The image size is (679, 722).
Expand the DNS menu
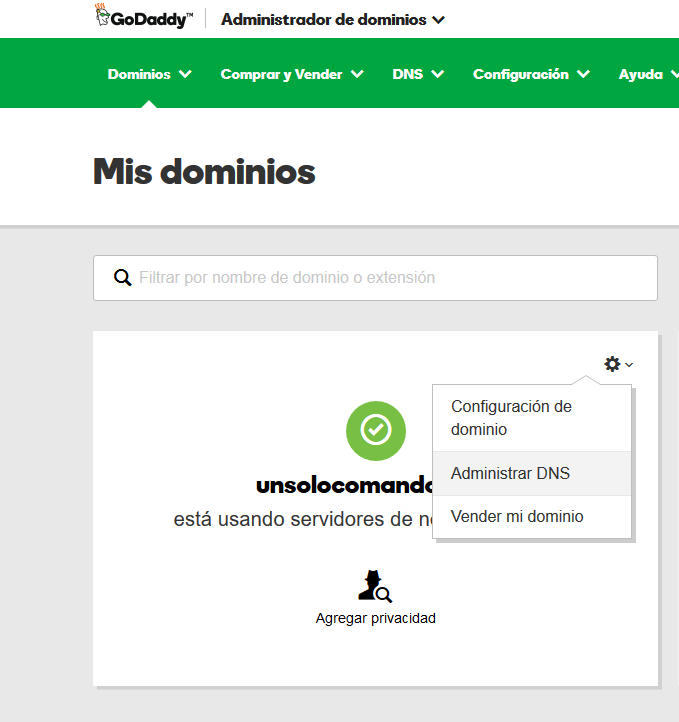click(x=418, y=74)
